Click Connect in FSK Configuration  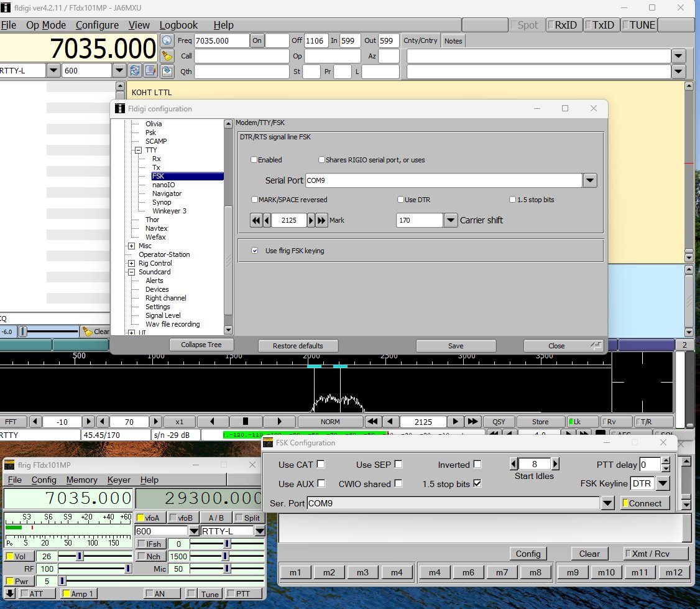pyautogui.click(x=645, y=503)
